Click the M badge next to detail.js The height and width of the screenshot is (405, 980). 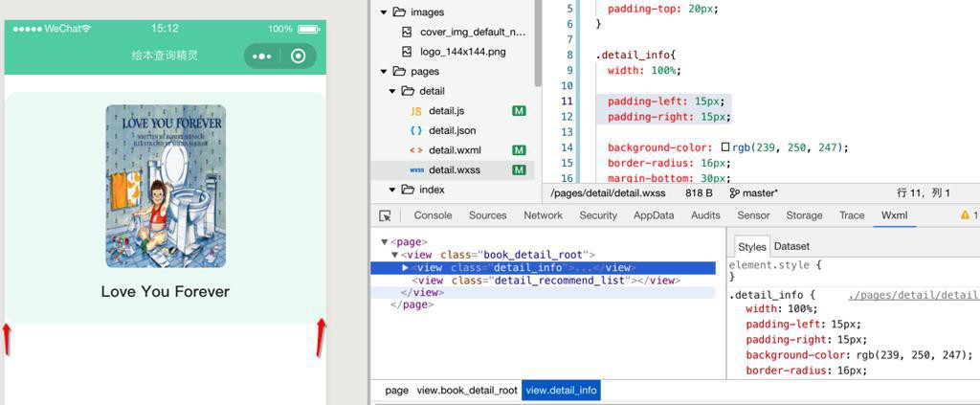[519, 111]
